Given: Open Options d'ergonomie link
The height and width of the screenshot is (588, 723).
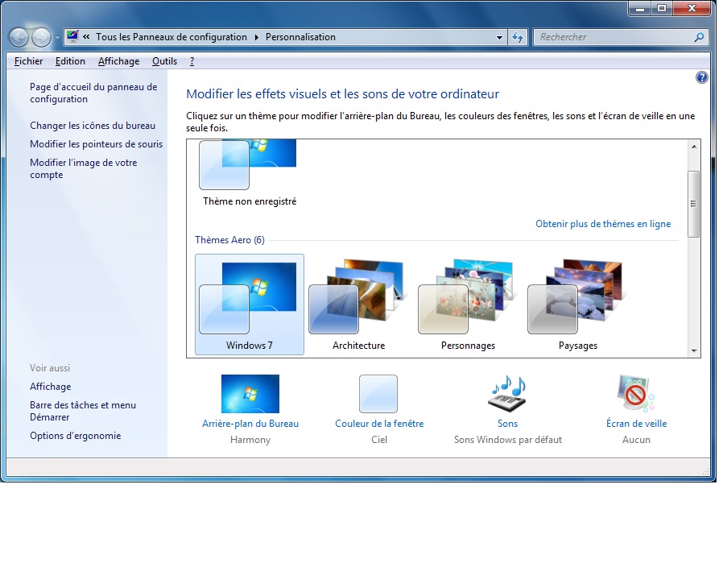Looking at the screenshot, I should point(75,436).
